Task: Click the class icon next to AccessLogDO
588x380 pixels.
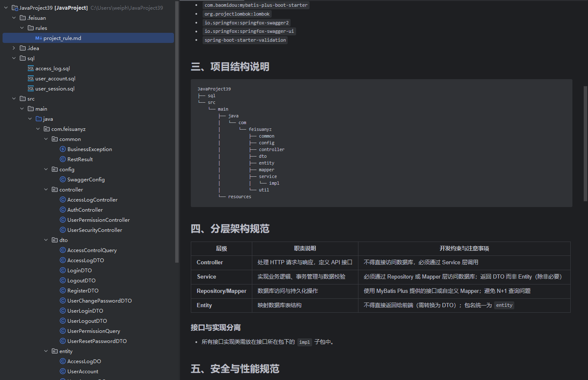Action: pyautogui.click(x=63, y=361)
